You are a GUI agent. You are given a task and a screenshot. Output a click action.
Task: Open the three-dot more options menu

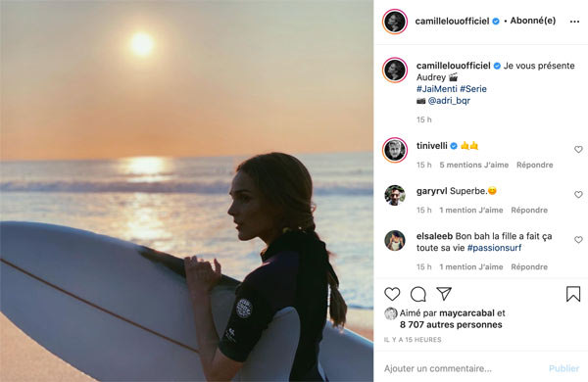[574, 22]
